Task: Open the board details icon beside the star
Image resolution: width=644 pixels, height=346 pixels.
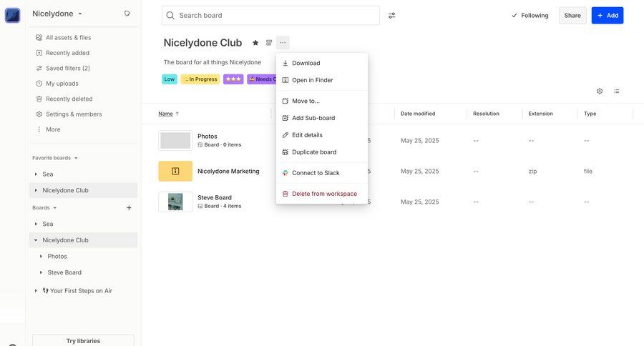Action: (x=269, y=43)
